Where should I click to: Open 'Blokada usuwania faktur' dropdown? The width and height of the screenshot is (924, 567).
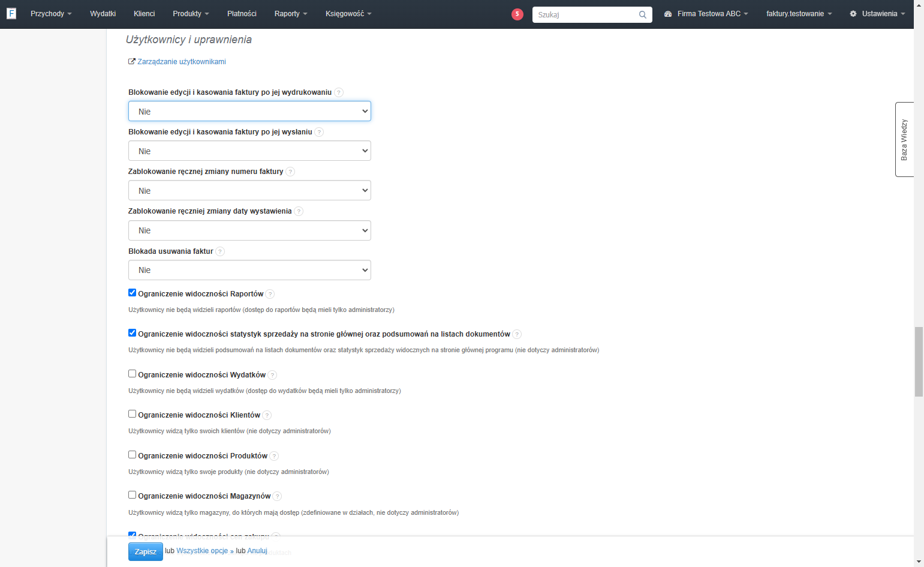[x=249, y=270]
